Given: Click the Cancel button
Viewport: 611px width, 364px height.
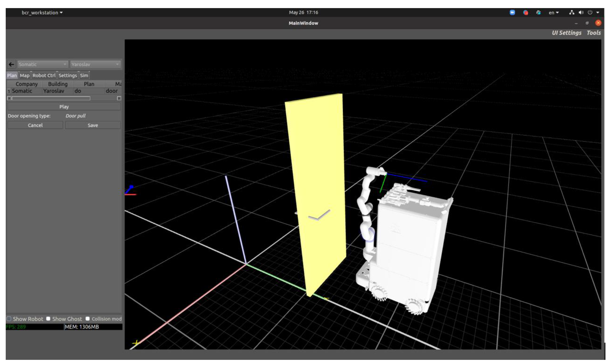Looking at the screenshot, I should (x=35, y=125).
